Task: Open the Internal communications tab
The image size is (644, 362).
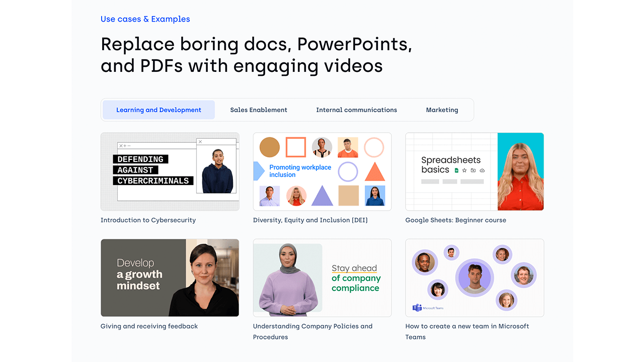Action: 356,110
